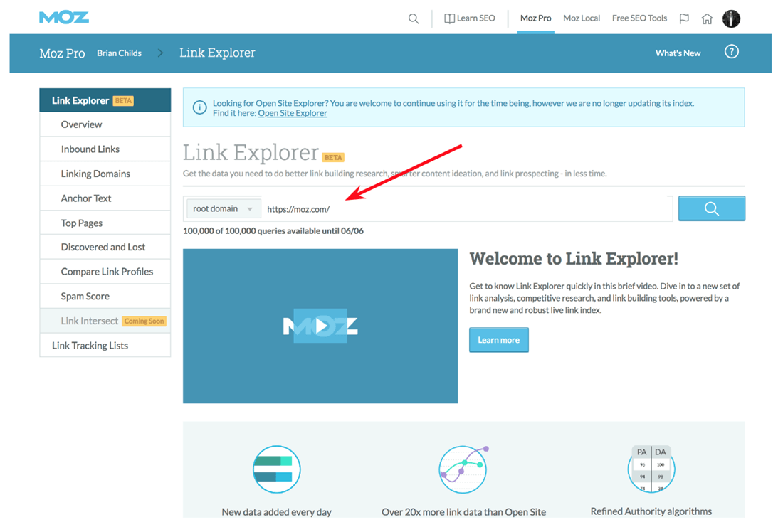Image resolution: width=783 pixels, height=532 pixels.
Task: Open Overview in sidebar
Action: pyautogui.click(x=105, y=124)
